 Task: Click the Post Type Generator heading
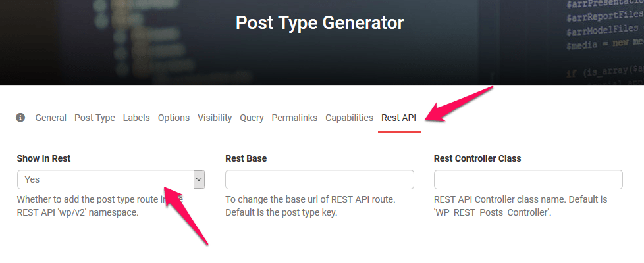(x=319, y=24)
